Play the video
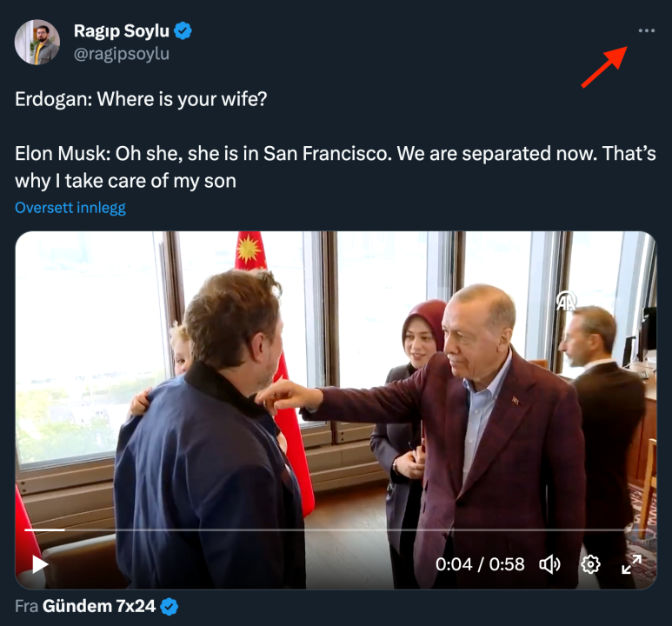Viewport: 672px width, 626px height. (40, 564)
